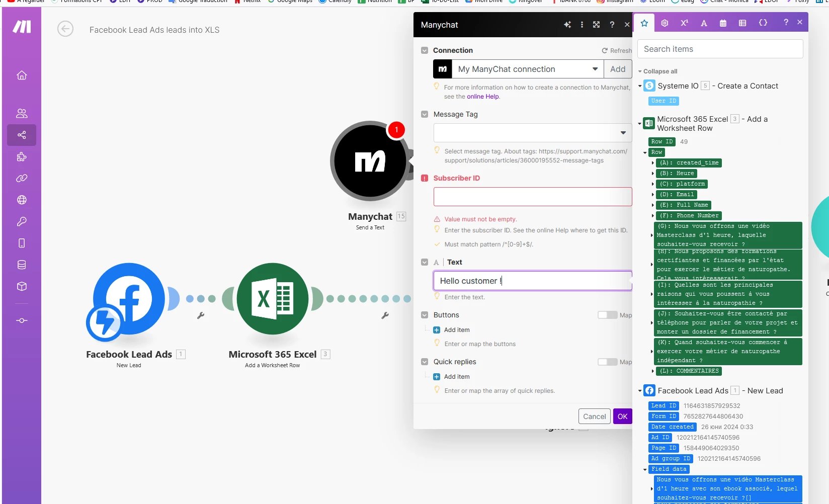Toggle the Buttons checkbox
This screenshot has width=829, height=504.
coord(425,315)
